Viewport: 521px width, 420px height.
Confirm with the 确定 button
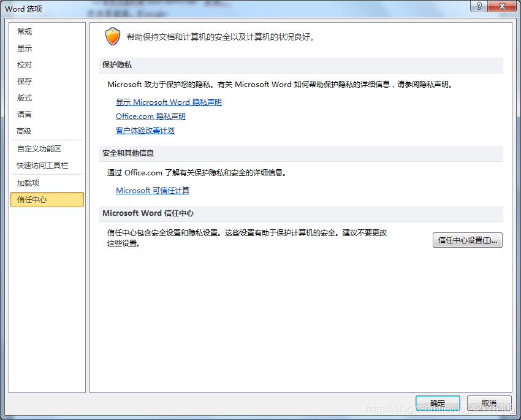pyautogui.click(x=438, y=403)
